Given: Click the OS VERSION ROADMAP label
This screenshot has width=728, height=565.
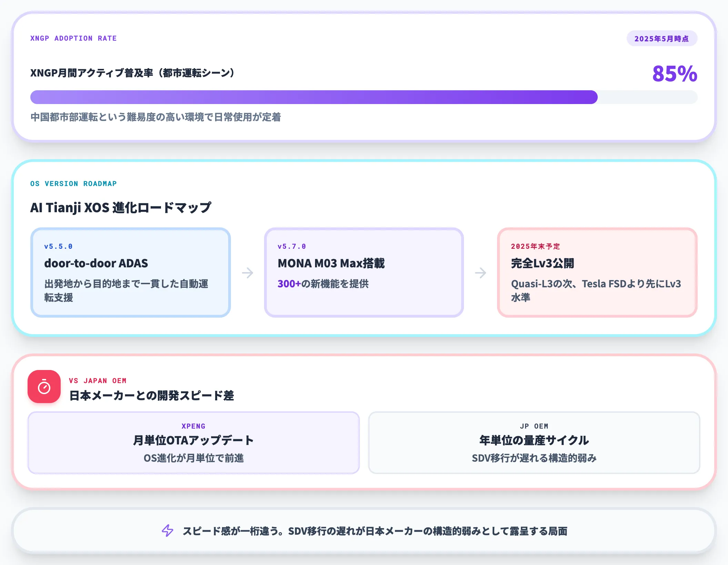Looking at the screenshot, I should pos(73,184).
